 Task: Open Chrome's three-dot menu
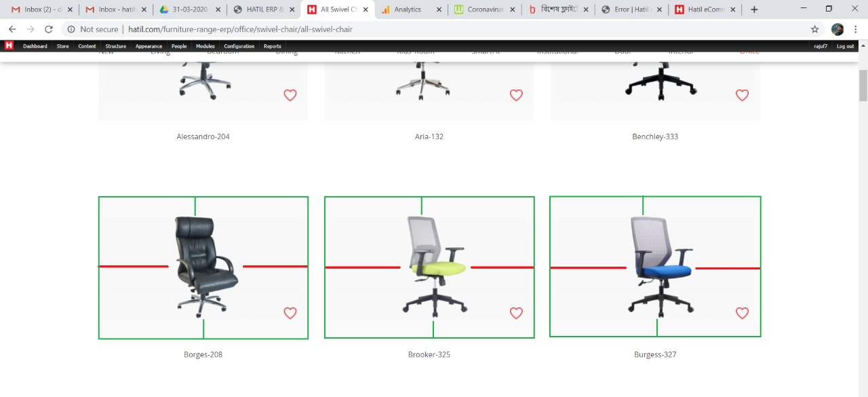[x=856, y=29]
